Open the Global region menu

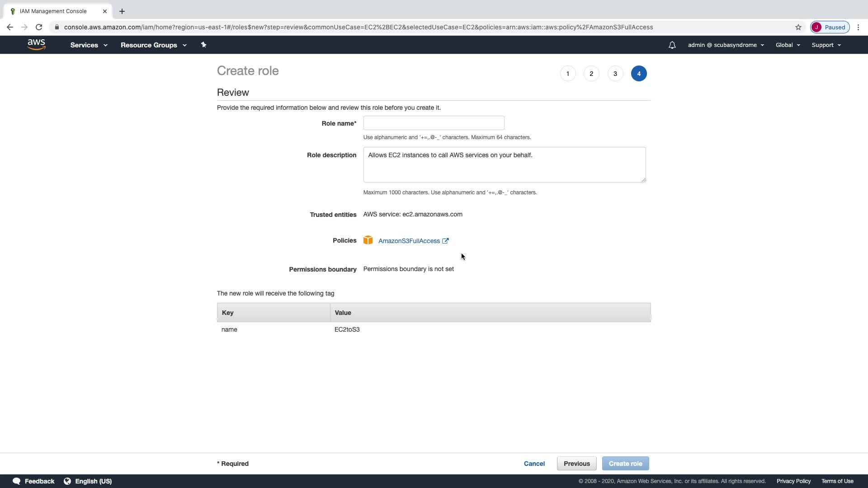pyautogui.click(x=788, y=45)
